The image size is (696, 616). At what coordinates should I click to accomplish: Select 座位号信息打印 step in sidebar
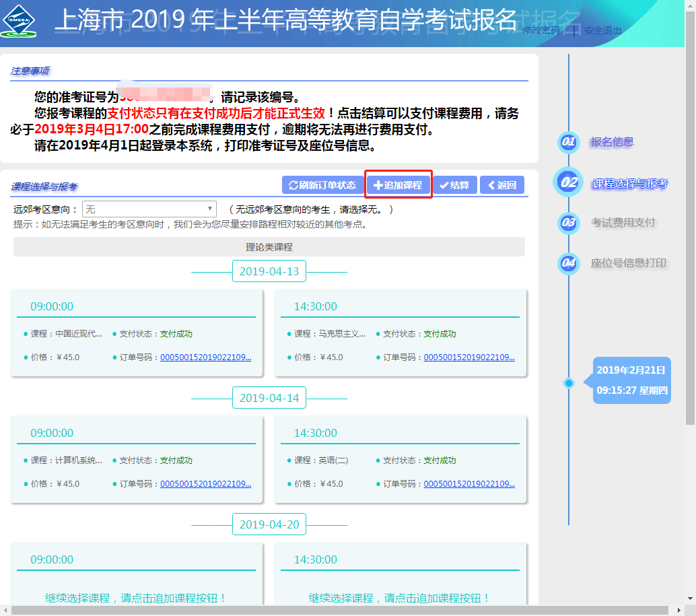628,263
